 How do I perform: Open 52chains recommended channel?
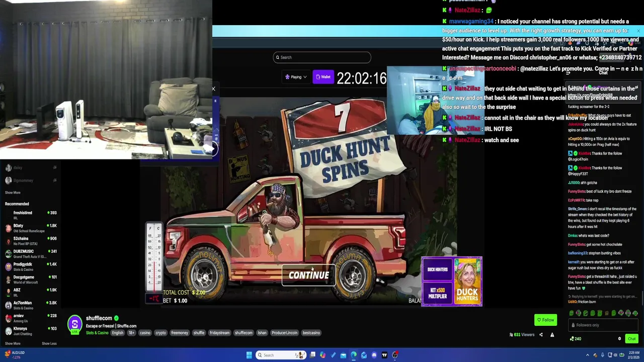click(x=30, y=241)
